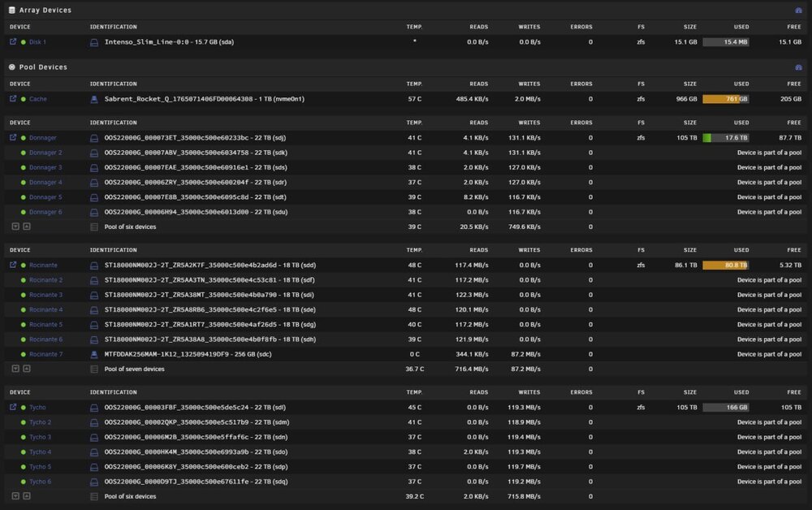The height and width of the screenshot is (510, 812).
Task: Open the external link icon beside Disk 1
Action: 13,41
